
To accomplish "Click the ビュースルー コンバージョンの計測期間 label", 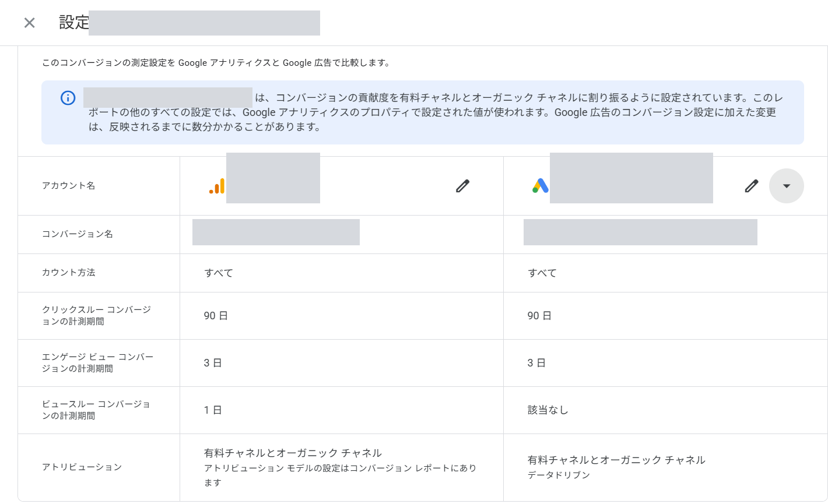I will pyautogui.click(x=96, y=410).
